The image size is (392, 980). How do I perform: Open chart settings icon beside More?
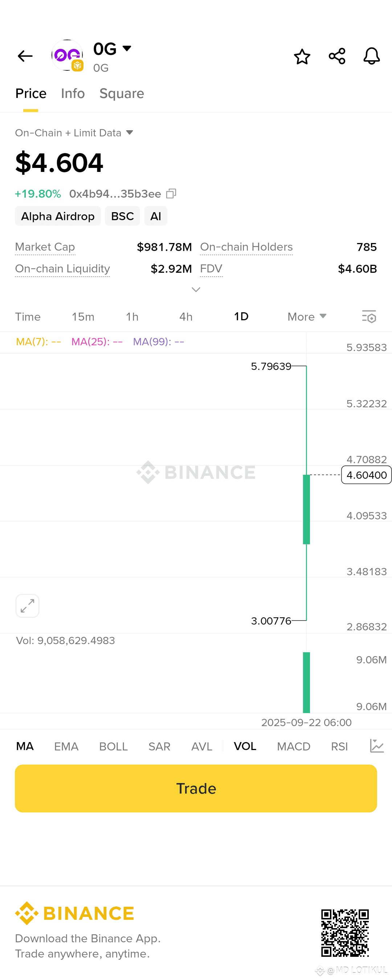369,317
